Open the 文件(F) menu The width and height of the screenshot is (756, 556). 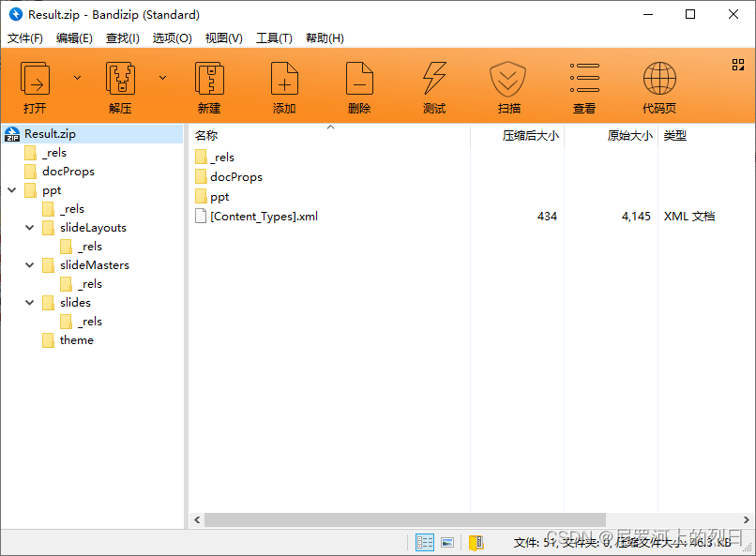(x=25, y=38)
